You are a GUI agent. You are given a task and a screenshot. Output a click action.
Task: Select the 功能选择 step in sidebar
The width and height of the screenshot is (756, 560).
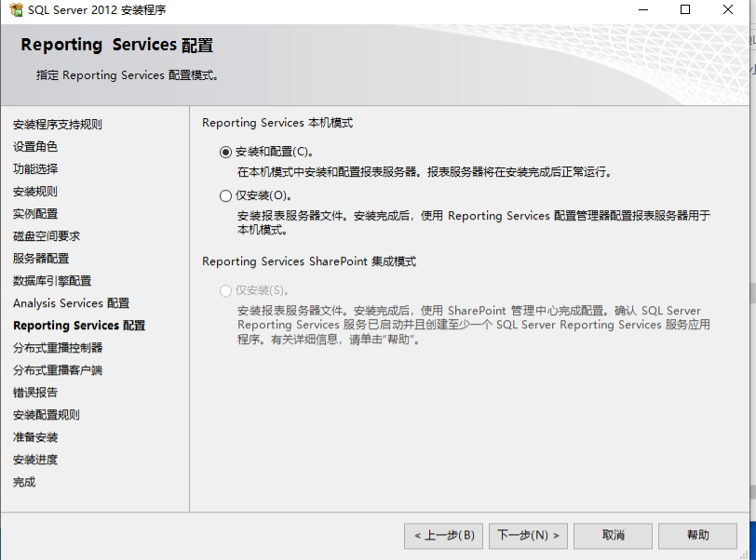(35, 169)
